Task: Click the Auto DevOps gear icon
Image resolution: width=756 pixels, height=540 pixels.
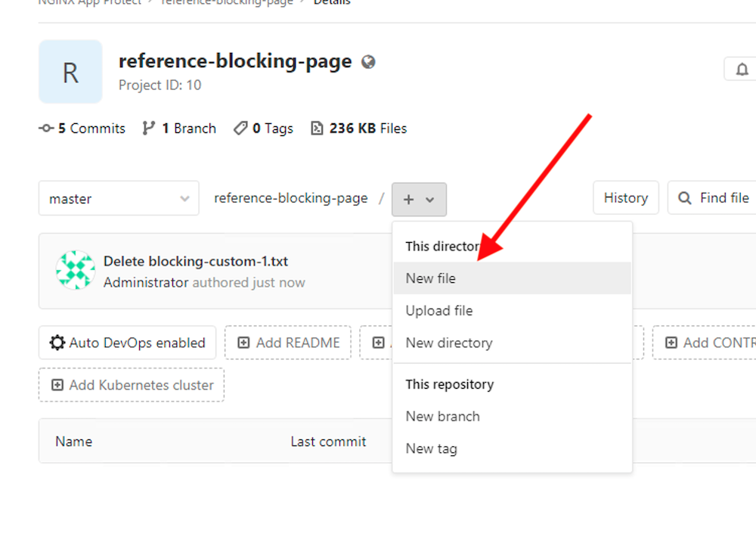Action: tap(57, 343)
